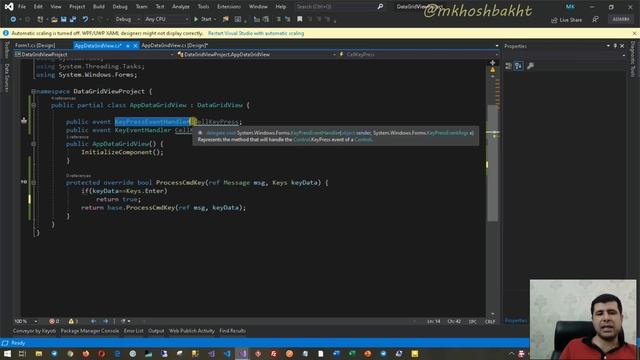This screenshot has width=640, height=360.
Task: Click the warnings count indicator in the editor footer
Action: [73, 321]
